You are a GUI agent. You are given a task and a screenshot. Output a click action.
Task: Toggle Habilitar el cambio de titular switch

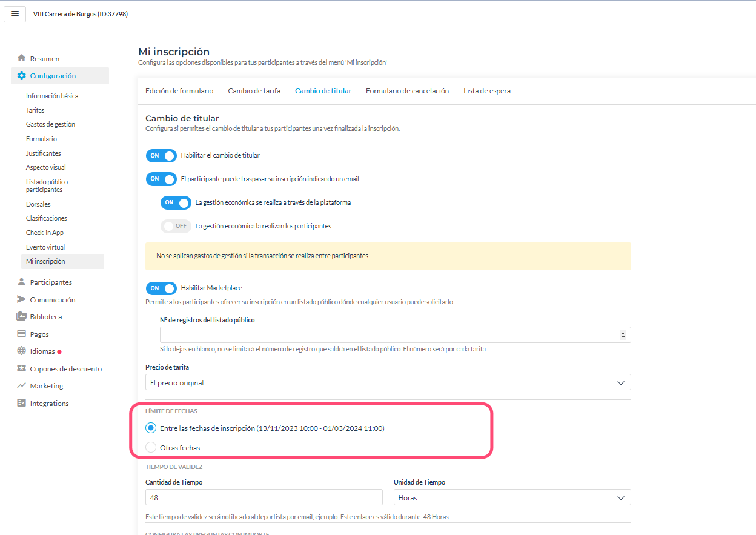pyautogui.click(x=161, y=156)
